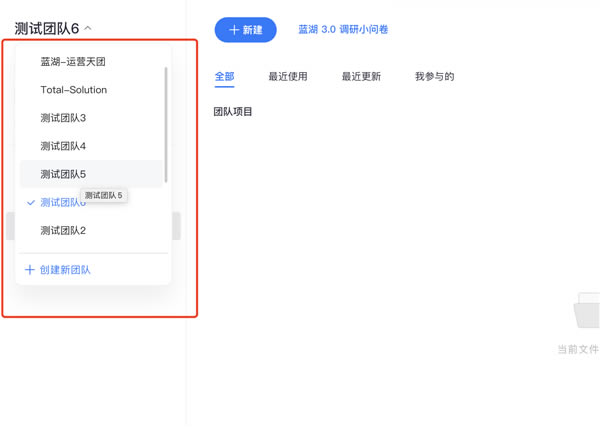This screenshot has width=600, height=427.
Task: Switch to the 全部 tab
Action: pyautogui.click(x=224, y=77)
